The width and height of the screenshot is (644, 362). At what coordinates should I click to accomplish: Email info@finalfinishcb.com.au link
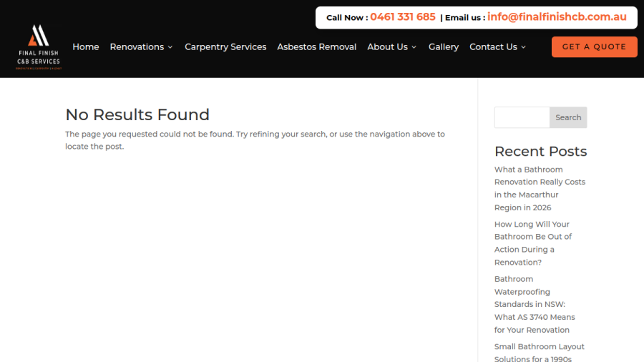pyautogui.click(x=557, y=17)
